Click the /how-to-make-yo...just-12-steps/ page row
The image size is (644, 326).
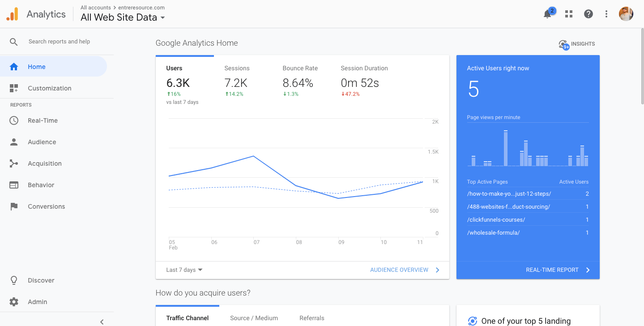click(x=528, y=194)
